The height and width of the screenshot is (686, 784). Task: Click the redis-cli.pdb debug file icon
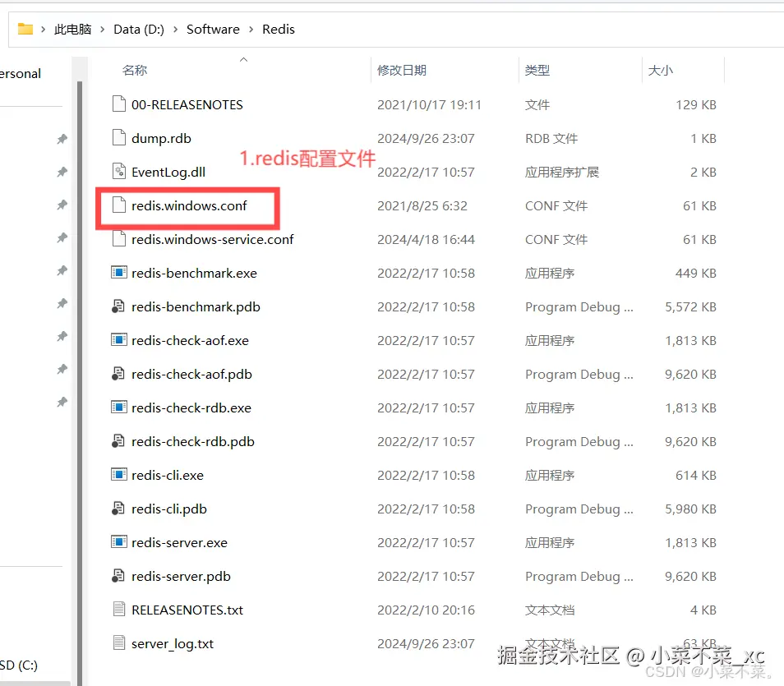pos(118,509)
